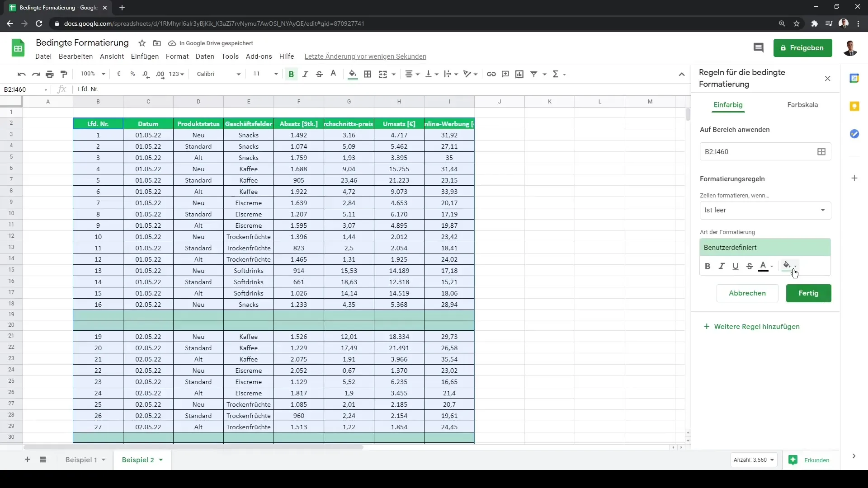Viewport: 868px width, 488px height.
Task: Switch to Beispiel 1 sheet
Action: click(81, 460)
